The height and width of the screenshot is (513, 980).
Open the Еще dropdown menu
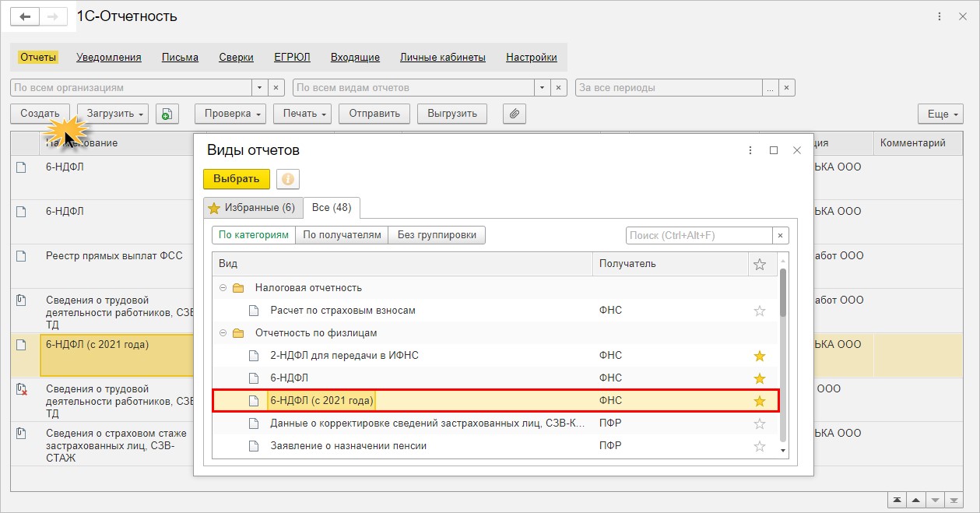click(x=940, y=114)
